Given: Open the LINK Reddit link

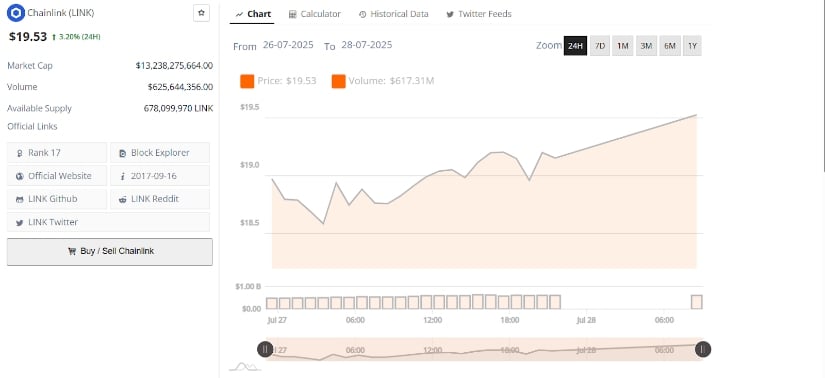Looking at the screenshot, I should (x=160, y=199).
